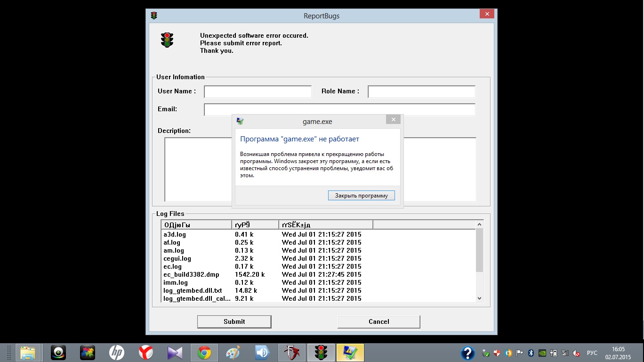Open File Explorer from the taskbar
The image size is (644, 362).
pos(28,353)
